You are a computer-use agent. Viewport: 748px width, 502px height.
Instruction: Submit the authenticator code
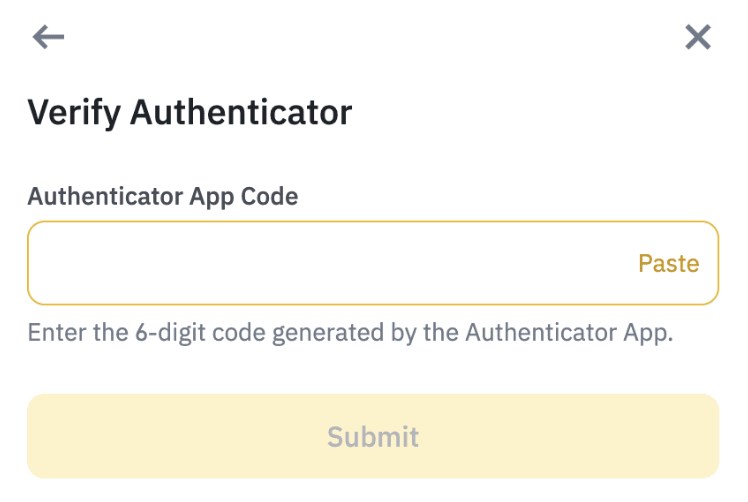click(x=373, y=437)
